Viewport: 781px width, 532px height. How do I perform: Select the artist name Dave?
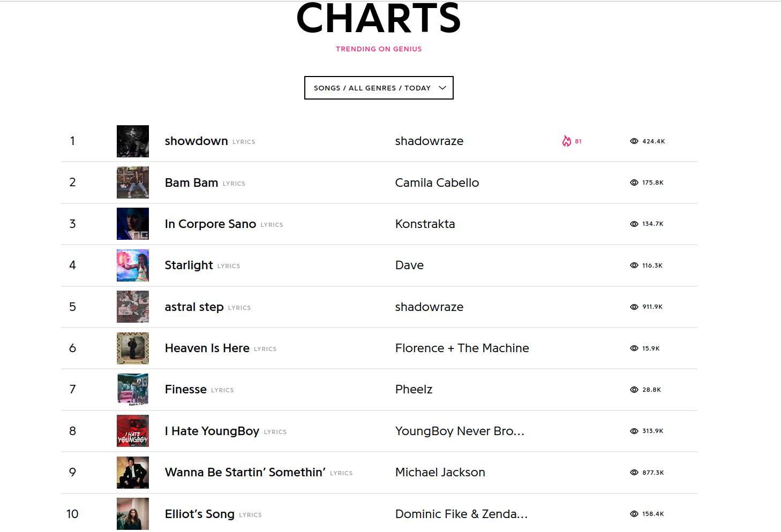click(409, 265)
